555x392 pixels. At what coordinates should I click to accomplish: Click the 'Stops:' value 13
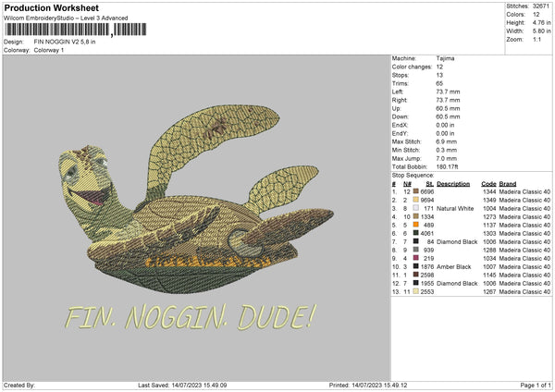(439, 75)
